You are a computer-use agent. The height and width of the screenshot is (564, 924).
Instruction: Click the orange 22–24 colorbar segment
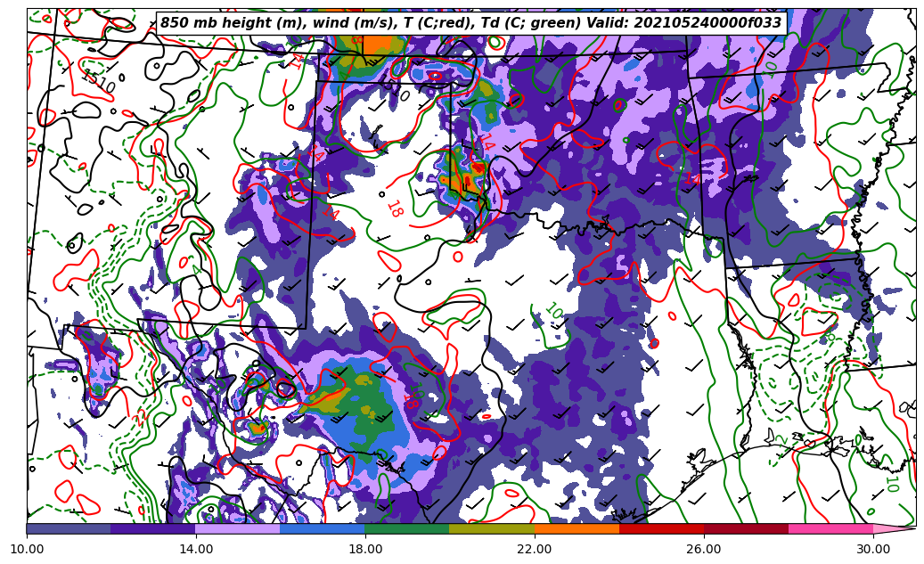click(x=576, y=528)
